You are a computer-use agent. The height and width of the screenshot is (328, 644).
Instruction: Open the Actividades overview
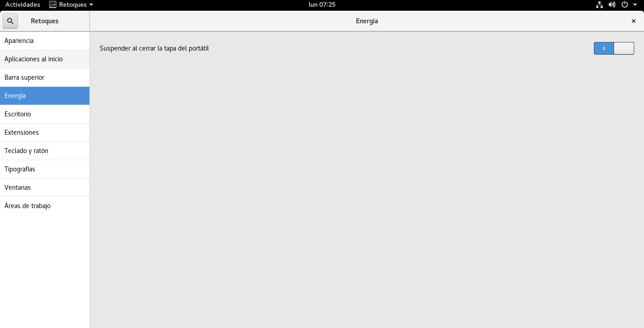pyautogui.click(x=23, y=4)
